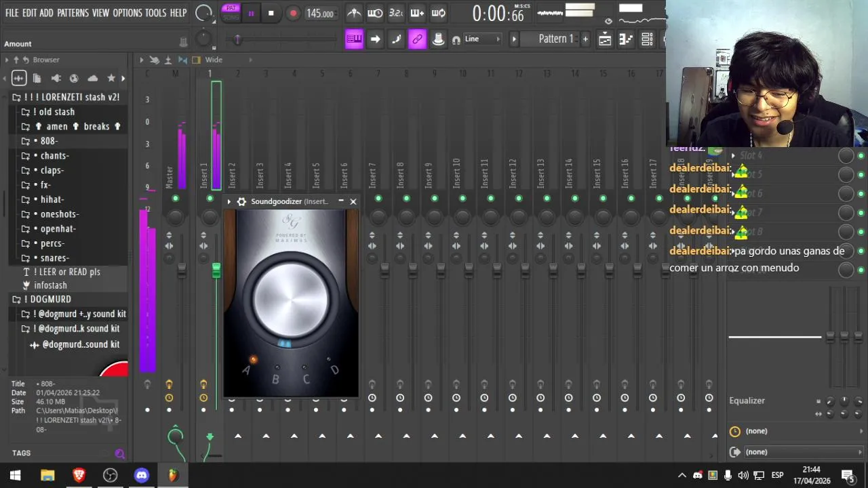The width and height of the screenshot is (868, 488).
Task: Click the Master volume fader
Action: (182, 270)
